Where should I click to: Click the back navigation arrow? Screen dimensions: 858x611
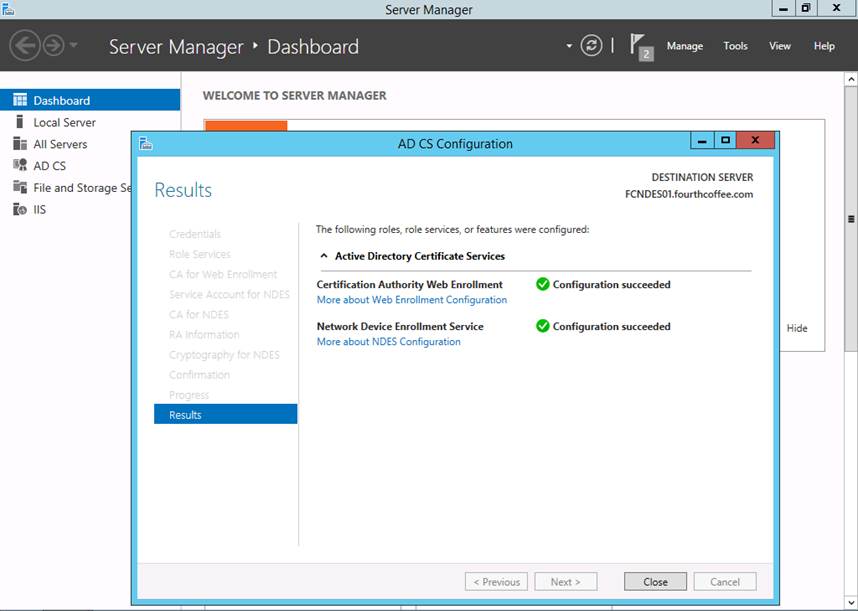coord(25,46)
